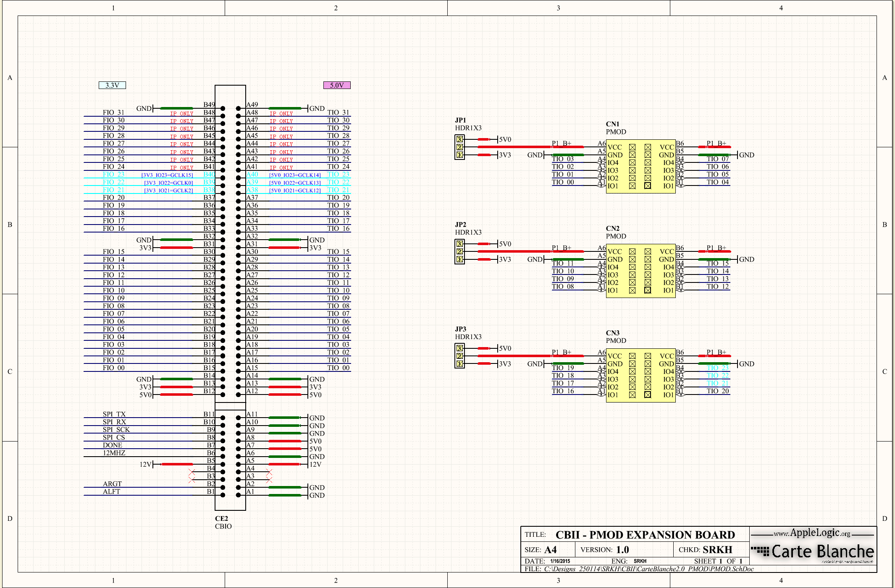This screenshot has width=895, height=588.
Task: Select the ALFT net label
Action: (x=111, y=491)
